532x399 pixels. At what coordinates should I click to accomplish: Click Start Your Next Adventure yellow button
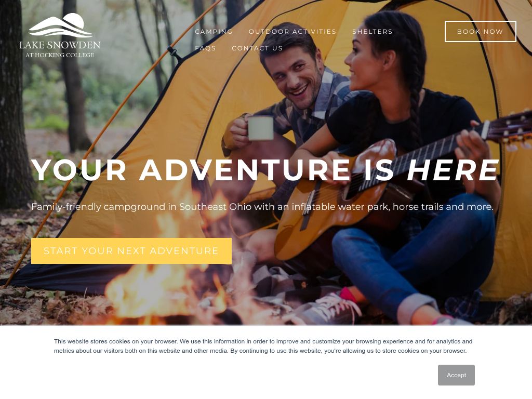pyautogui.click(x=131, y=251)
